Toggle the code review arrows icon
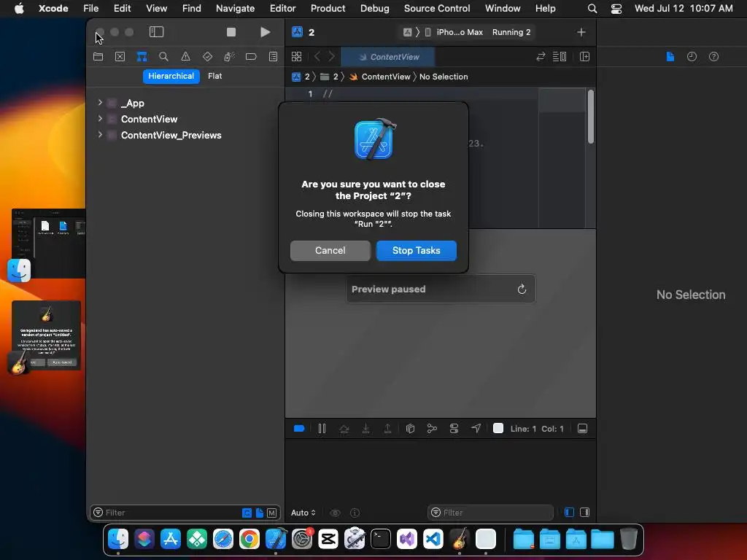Image resolution: width=747 pixels, height=560 pixels. coord(541,57)
